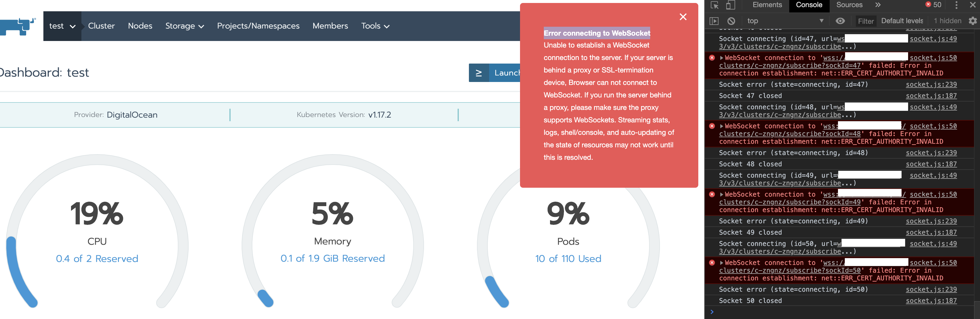Clear the console
Viewport: 980px width, 319px height.
pyautogui.click(x=731, y=21)
